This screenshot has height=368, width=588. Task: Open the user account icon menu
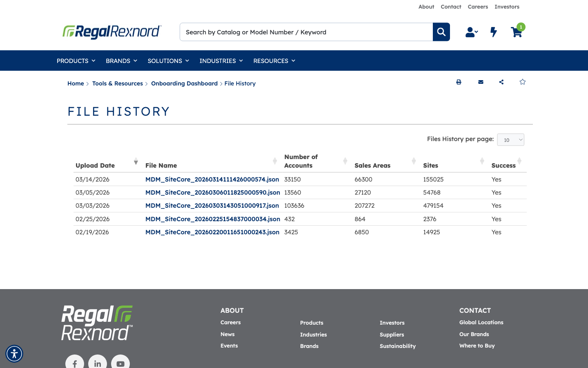pos(472,32)
